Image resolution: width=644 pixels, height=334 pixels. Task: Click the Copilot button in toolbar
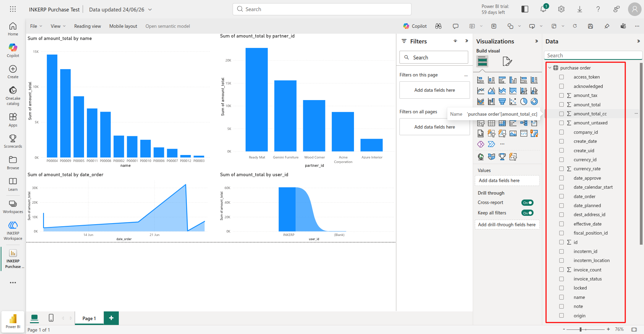(x=415, y=26)
